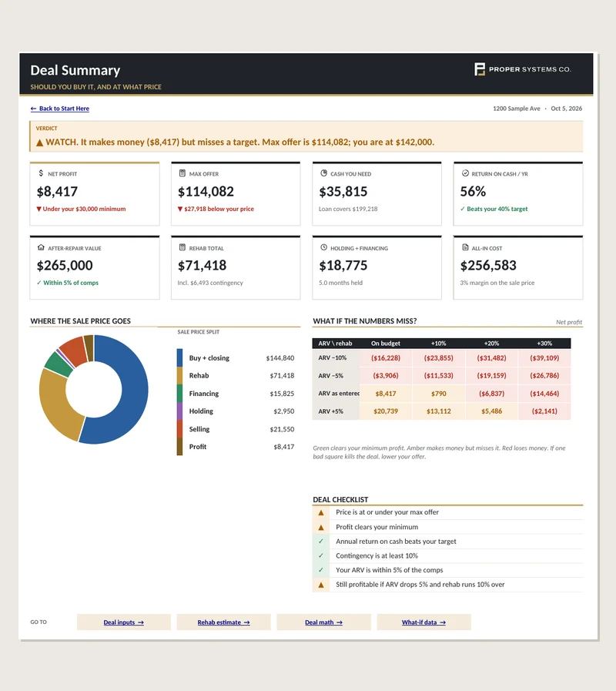This screenshot has width=616, height=691.
Task: Open the Deal math link
Action: (323, 622)
